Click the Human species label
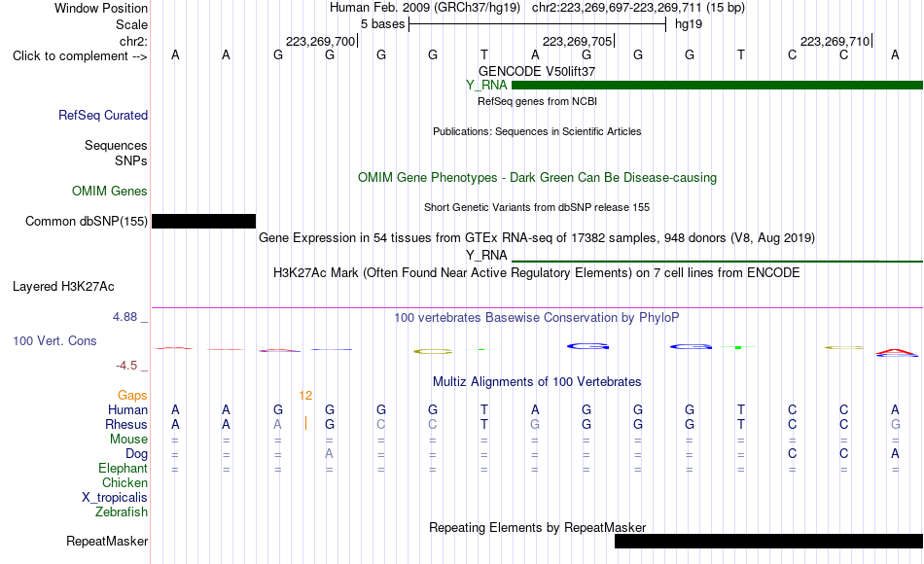The height and width of the screenshot is (564, 924). (127, 410)
